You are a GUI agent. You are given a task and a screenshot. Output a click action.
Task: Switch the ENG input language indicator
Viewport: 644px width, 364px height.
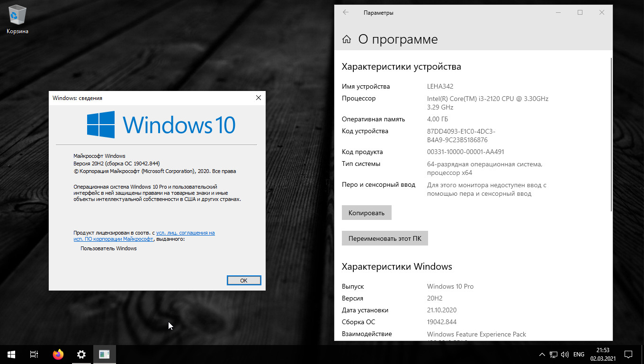(x=579, y=354)
